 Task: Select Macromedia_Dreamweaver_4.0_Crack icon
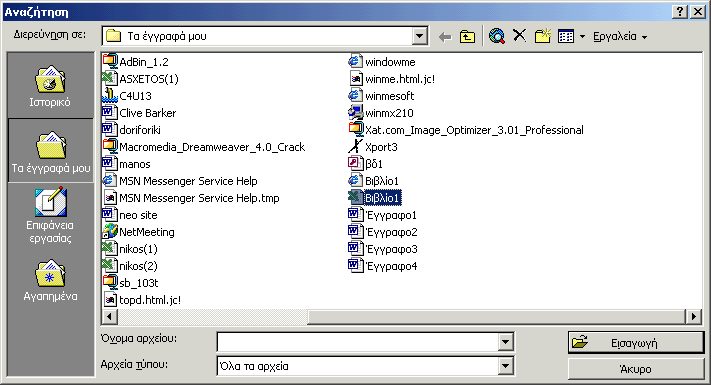pyautogui.click(x=110, y=146)
